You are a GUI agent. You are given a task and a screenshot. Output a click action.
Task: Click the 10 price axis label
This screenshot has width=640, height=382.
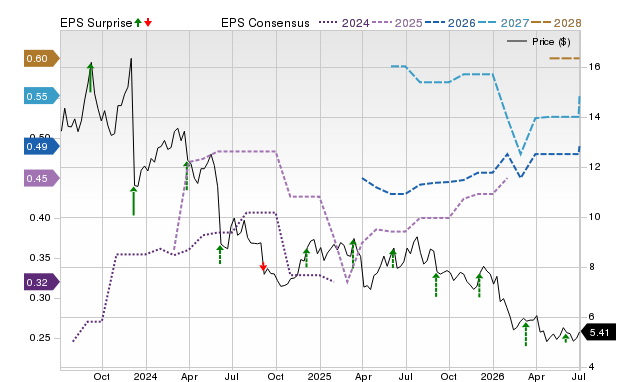click(595, 217)
